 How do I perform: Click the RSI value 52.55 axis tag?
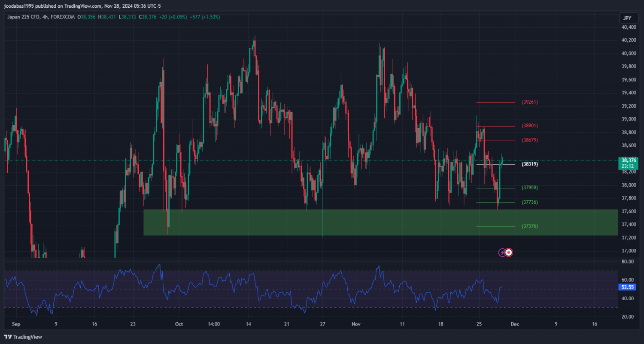(628, 287)
